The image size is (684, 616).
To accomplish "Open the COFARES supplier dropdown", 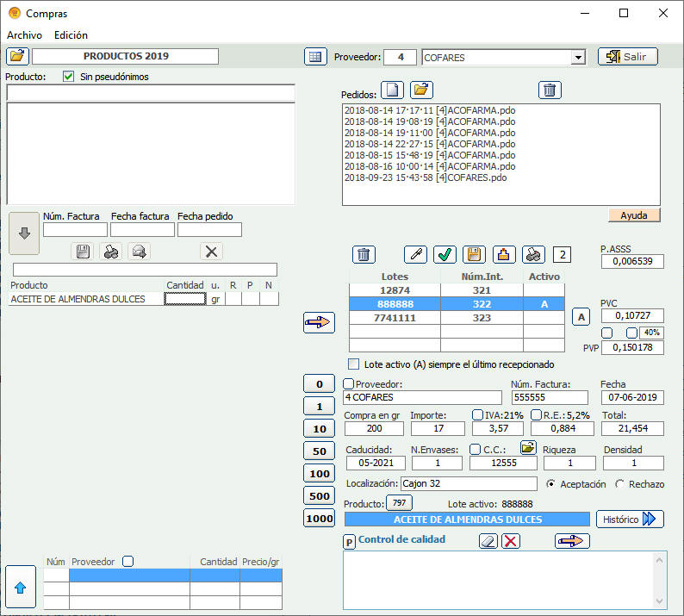I will click(x=578, y=58).
